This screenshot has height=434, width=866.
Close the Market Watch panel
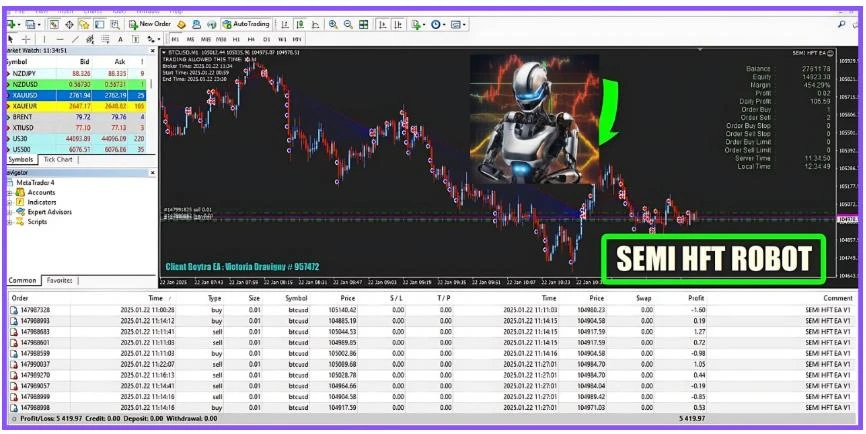coord(153,51)
